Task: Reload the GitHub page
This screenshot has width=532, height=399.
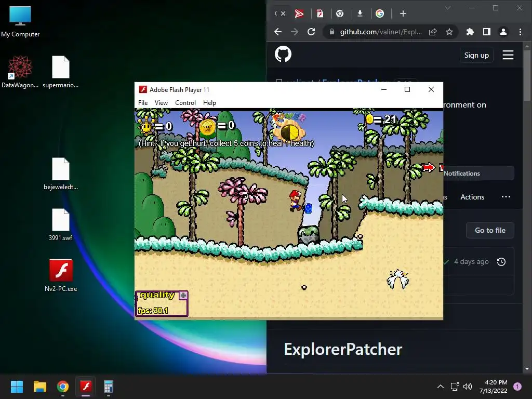Action: 311,32
